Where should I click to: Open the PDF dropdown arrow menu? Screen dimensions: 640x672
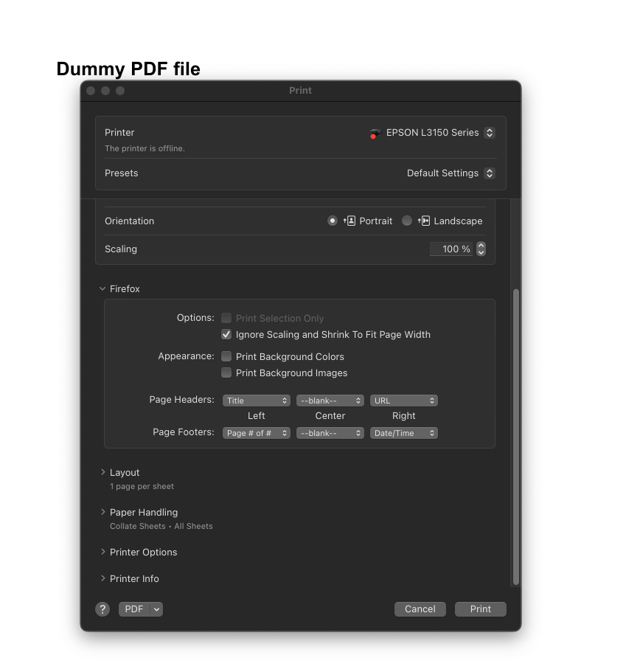coord(156,609)
